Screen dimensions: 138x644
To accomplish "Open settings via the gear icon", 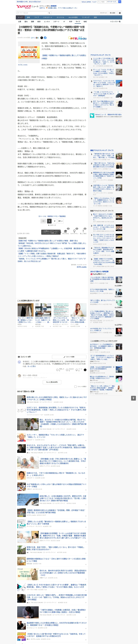I will (x=120, y=13).
